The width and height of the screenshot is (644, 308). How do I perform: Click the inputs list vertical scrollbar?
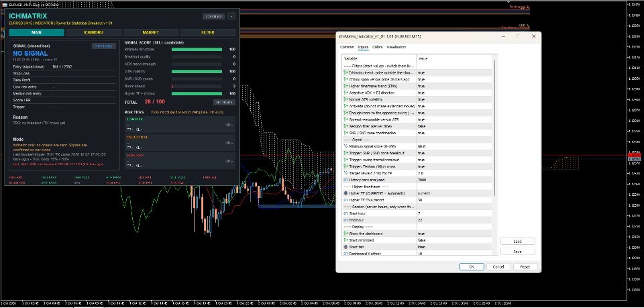pos(495,127)
